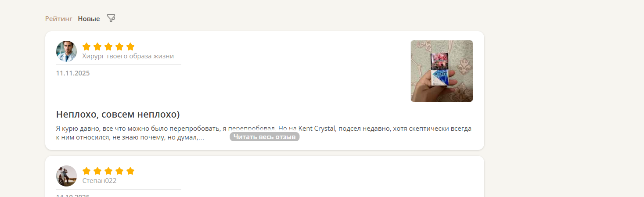644x197 pixels.
Task: Open the Степан022 user avatar
Action: coord(66,176)
